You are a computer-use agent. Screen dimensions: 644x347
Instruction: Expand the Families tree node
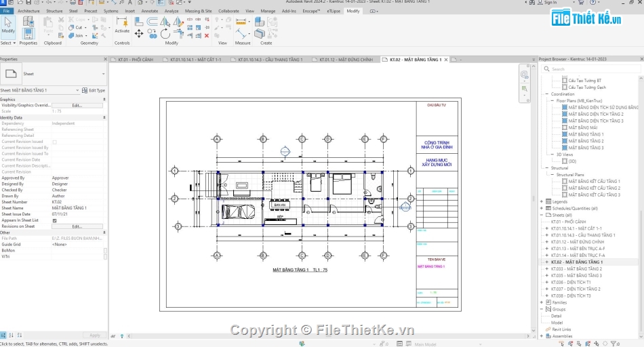click(x=542, y=302)
